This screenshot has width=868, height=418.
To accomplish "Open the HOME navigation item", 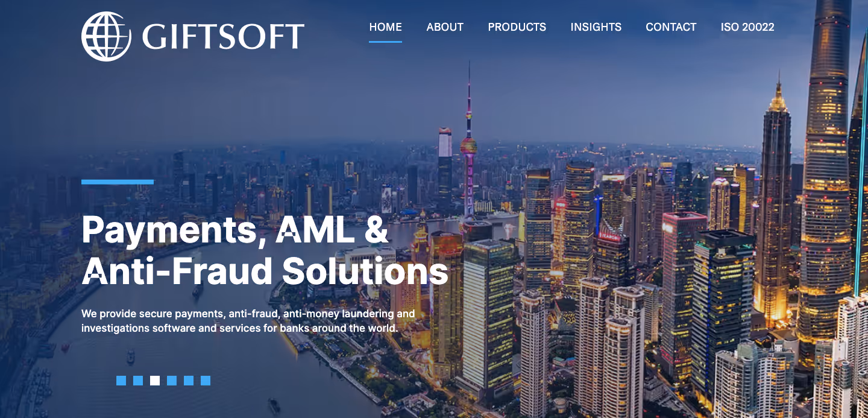I will [x=385, y=27].
